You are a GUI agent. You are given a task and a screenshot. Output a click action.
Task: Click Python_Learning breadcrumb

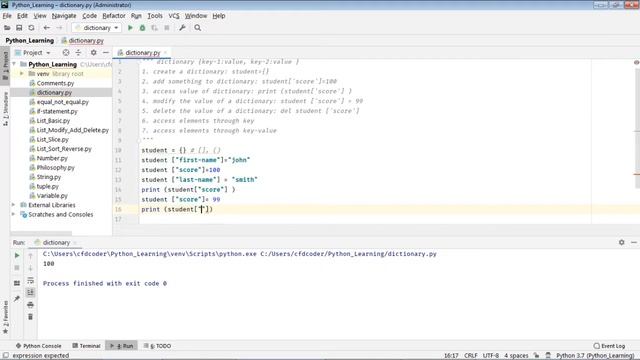[x=29, y=40]
